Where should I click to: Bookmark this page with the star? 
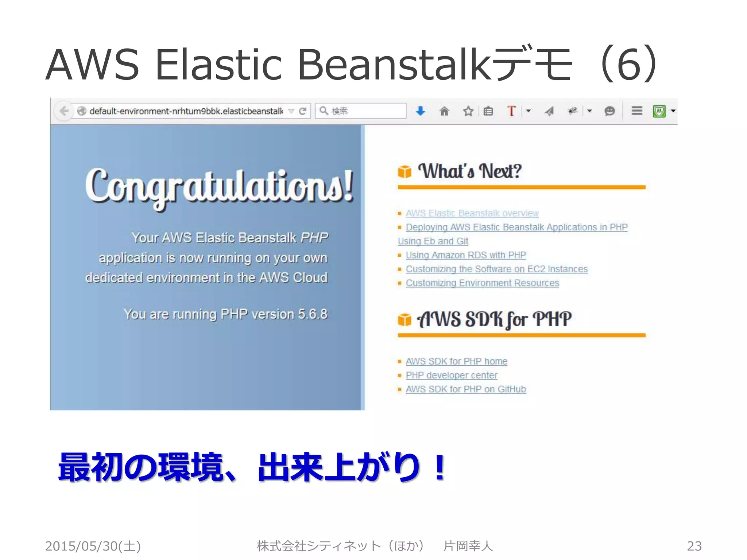pos(468,111)
